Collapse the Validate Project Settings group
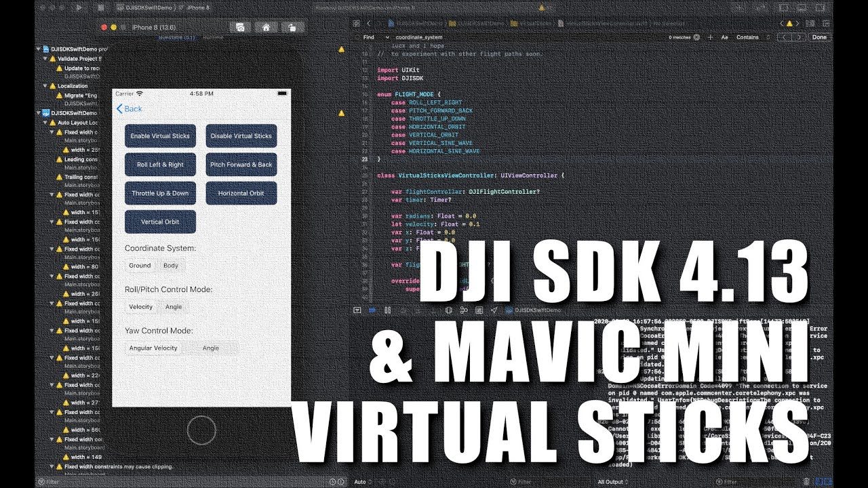Viewport: 868px width, 488px height. [45, 59]
